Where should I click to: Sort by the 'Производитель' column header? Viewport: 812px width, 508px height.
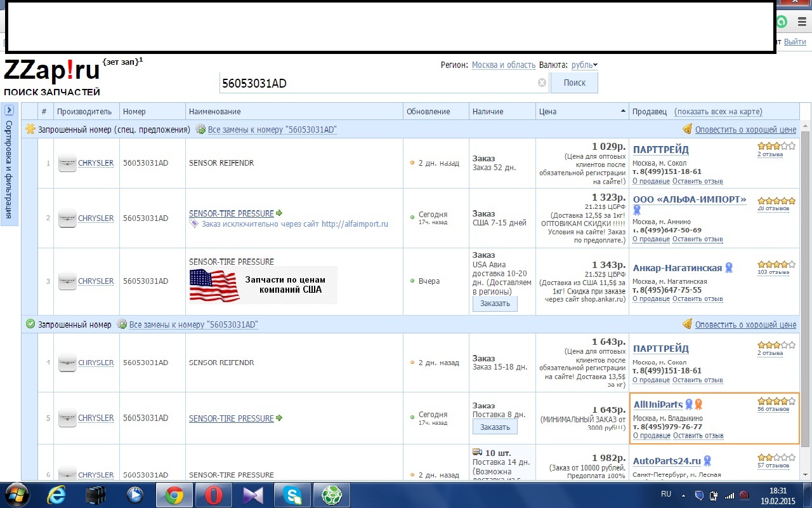(84, 111)
